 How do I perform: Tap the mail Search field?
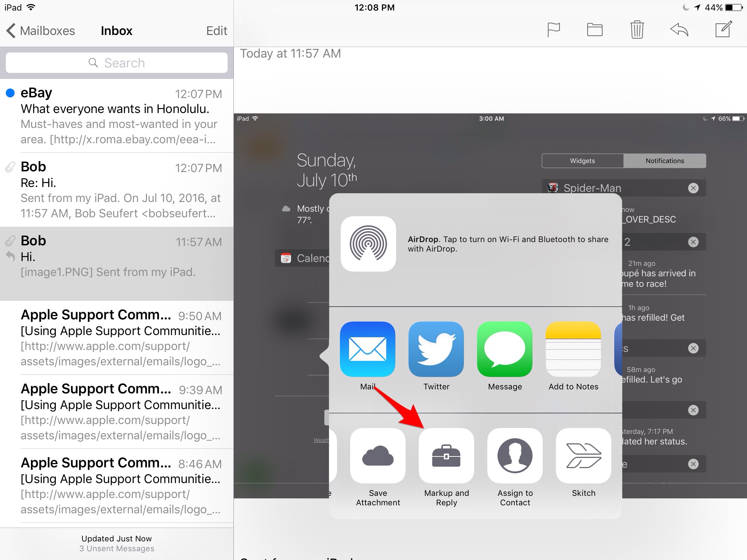pyautogui.click(x=117, y=63)
